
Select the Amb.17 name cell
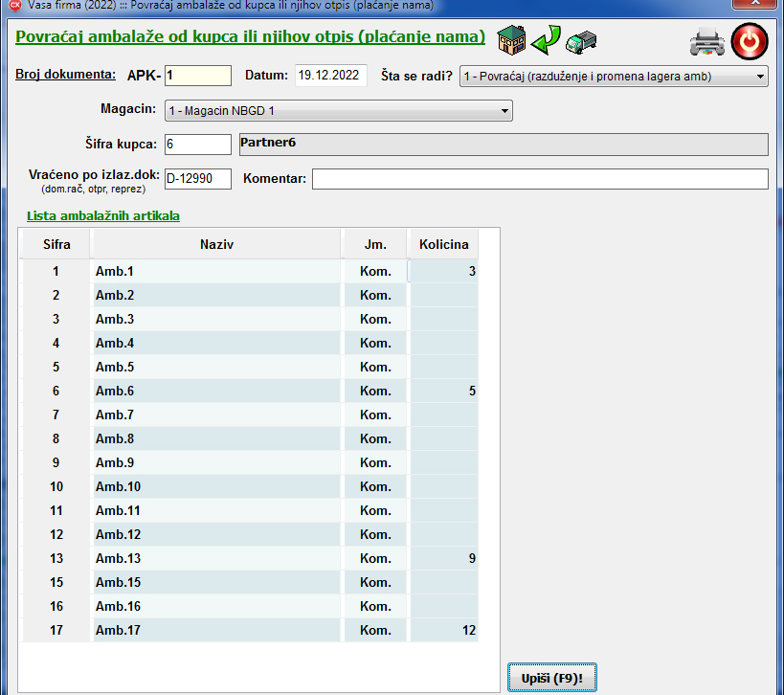(x=216, y=631)
